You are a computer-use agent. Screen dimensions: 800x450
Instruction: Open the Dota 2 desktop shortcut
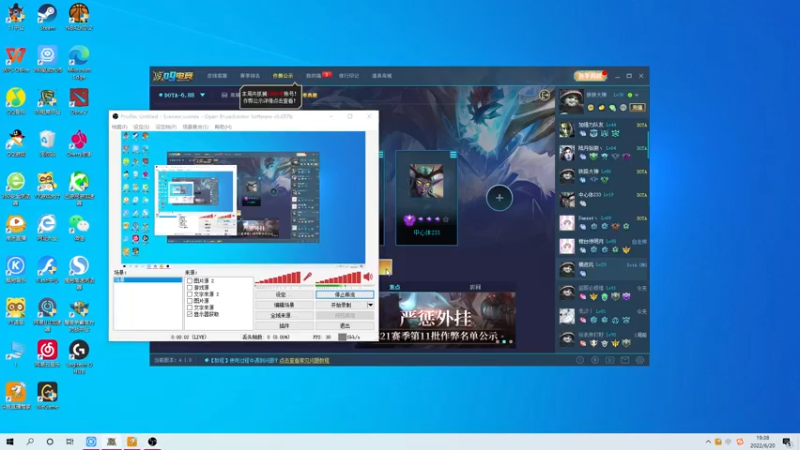pyautogui.click(x=79, y=101)
